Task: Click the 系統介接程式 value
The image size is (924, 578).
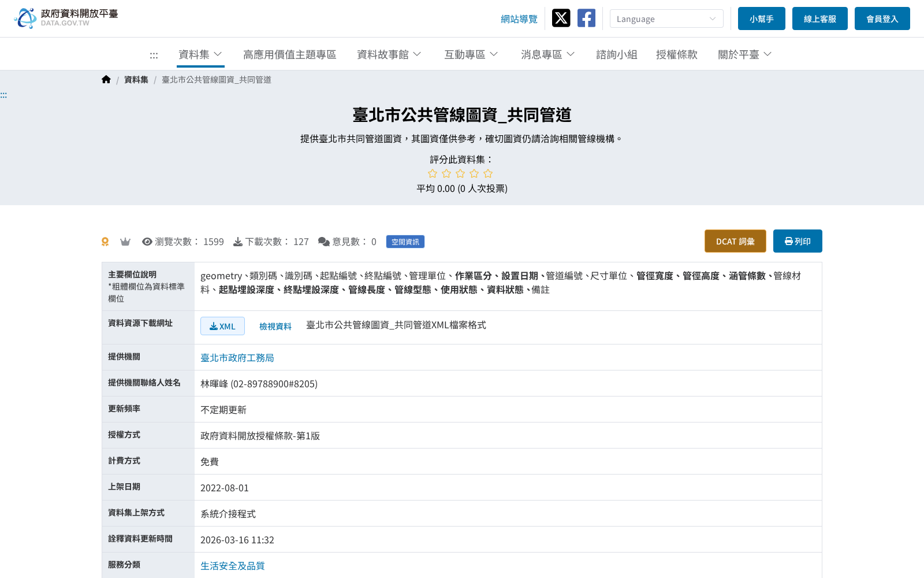Action: click(x=228, y=514)
